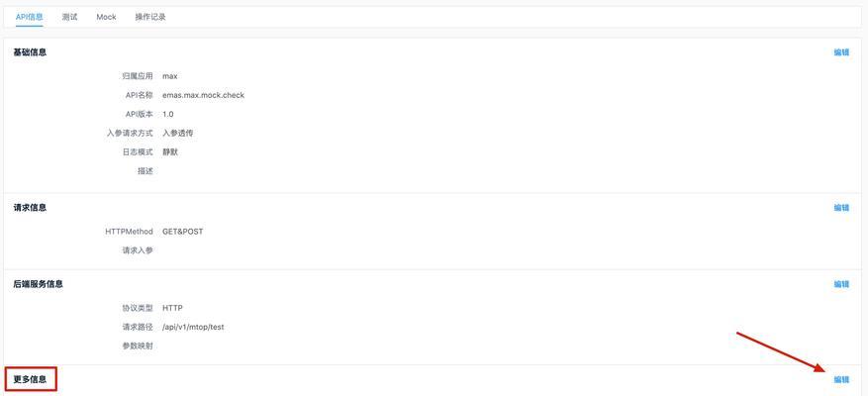
Task: Click the GET&POST HTTPMethod value
Action: 182,232
